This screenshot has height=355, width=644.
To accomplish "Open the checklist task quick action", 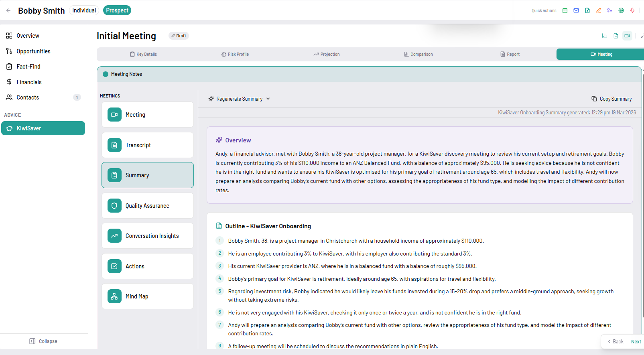I will 609,10.
